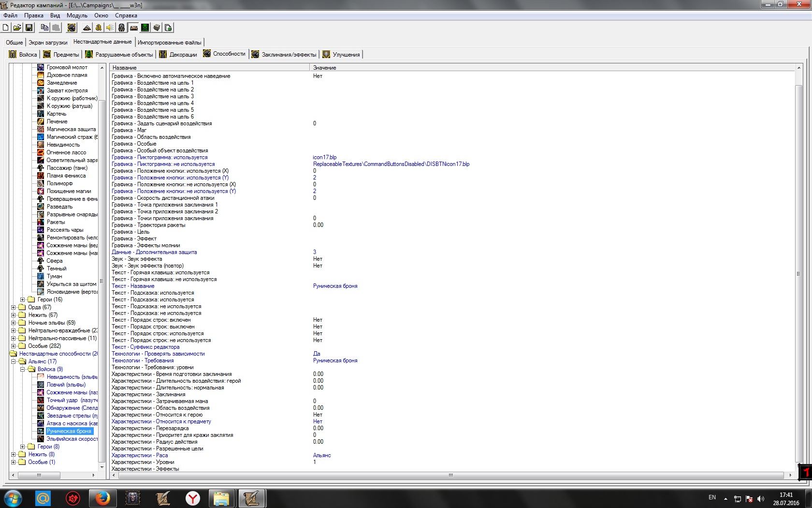Click the Полиморф ability icon
812x508 pixels.
(41, 183)
